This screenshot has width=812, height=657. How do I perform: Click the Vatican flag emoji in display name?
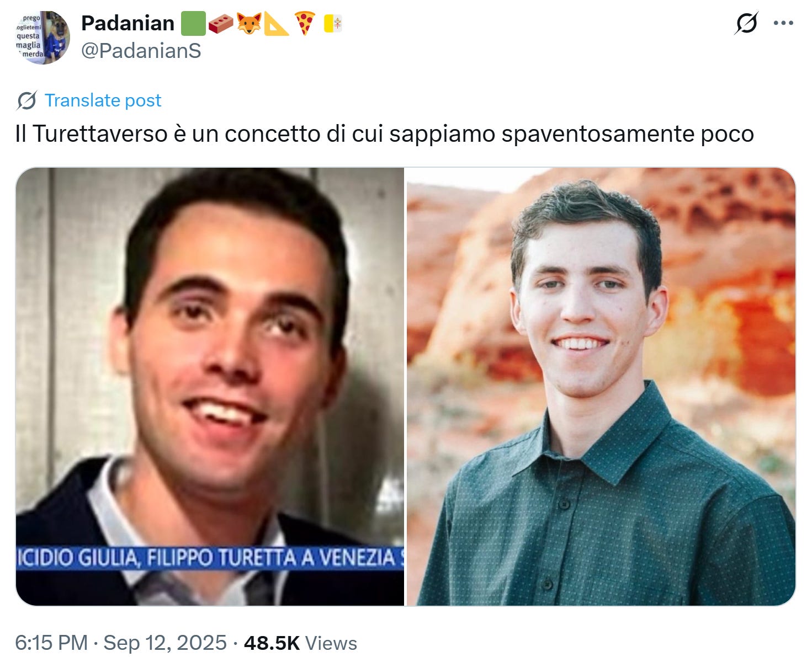pyautogui.click(x=333, y=24)
